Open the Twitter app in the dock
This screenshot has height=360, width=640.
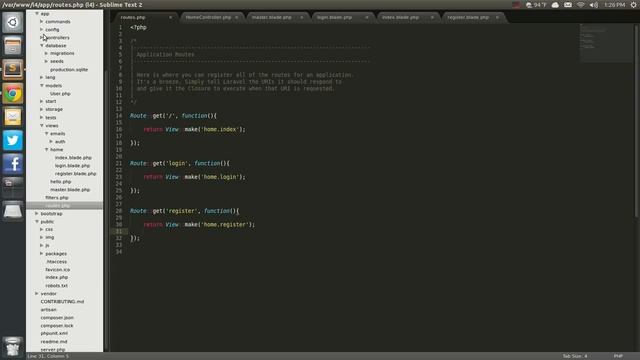pyautogui.click(x=13, y=140)
